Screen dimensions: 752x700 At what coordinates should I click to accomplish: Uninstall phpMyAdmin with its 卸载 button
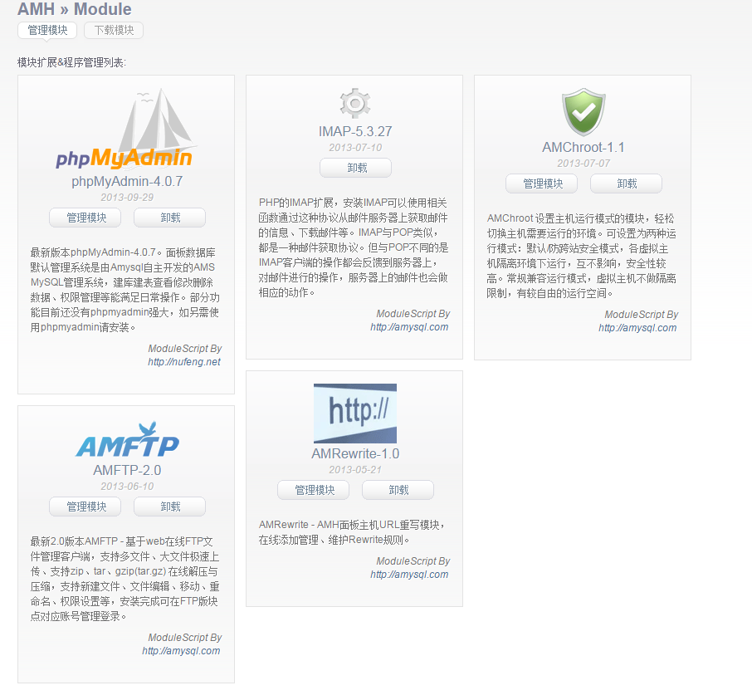(169, 218)
